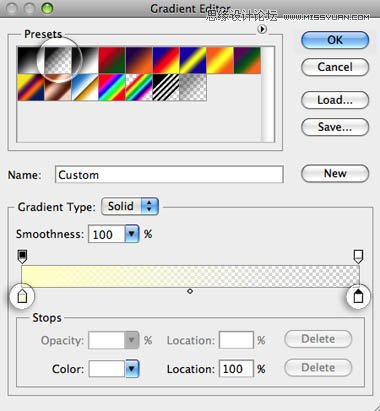Choose the transparent rainbow gradient preset
The height and width of the screenshot is (411, 380).
[x=139, y=87]
